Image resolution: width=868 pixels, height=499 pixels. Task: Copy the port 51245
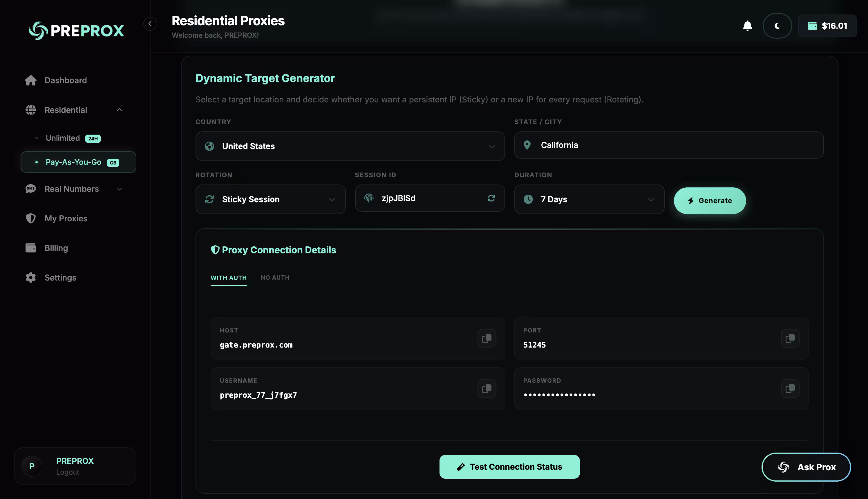(x=790, y=339)
